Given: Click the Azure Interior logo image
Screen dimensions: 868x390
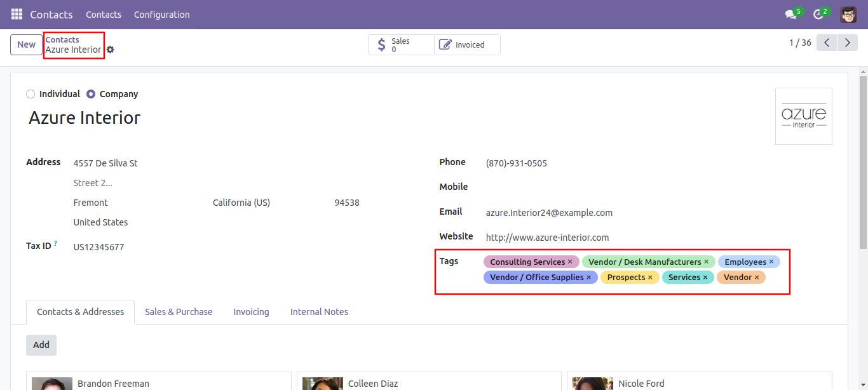Looking at the screenshot, I should click(x=804, y=116).
